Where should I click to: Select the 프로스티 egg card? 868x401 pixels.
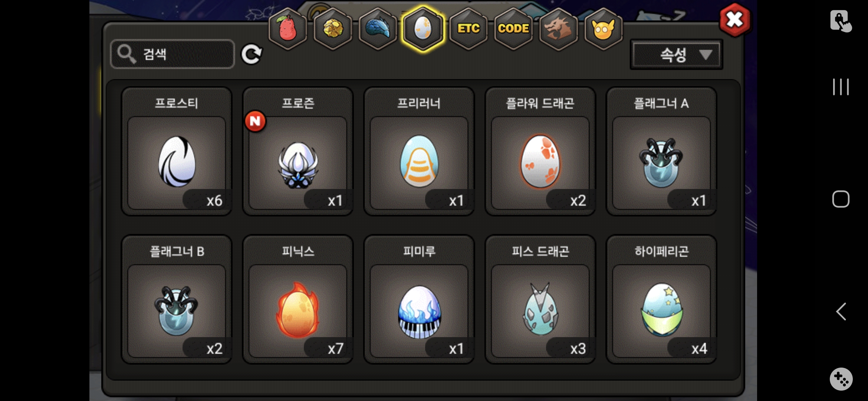pyautogui.click(x=177, y=151)
